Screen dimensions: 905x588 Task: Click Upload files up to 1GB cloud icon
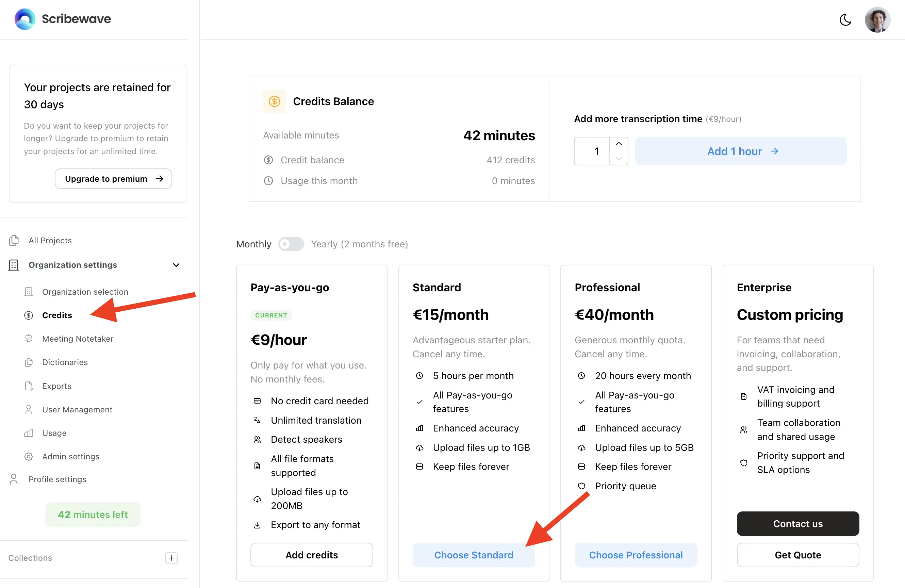[x=419, y=448]
